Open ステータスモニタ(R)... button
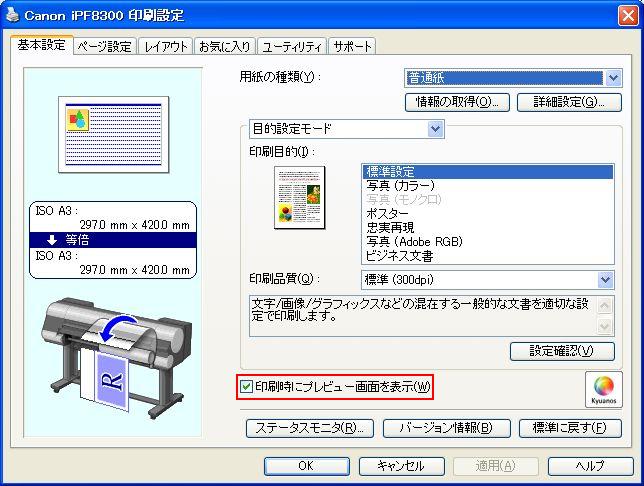 (x=310, y=428)
